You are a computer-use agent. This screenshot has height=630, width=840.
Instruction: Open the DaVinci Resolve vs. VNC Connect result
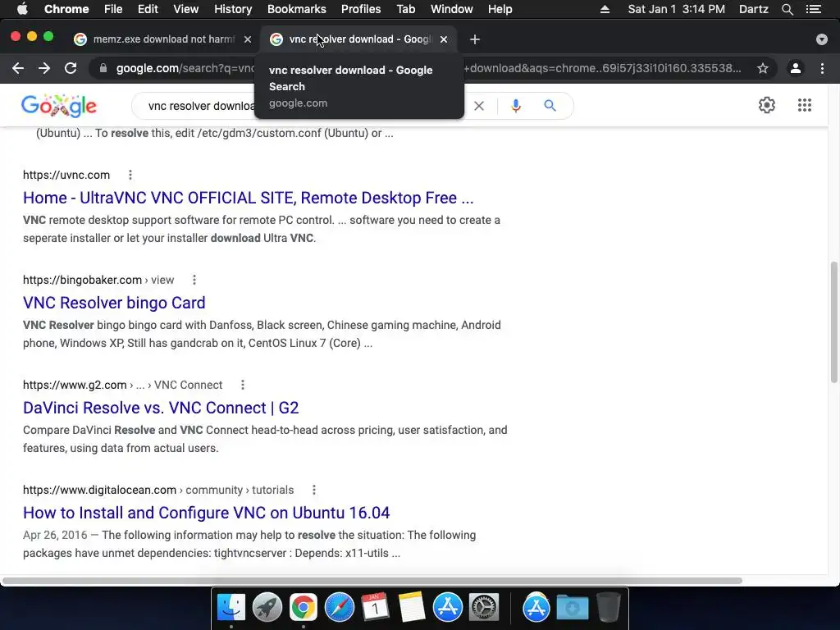click(x=161, y=408)
